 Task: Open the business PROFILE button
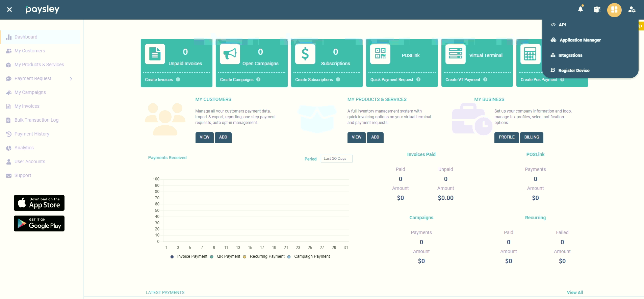(507, 137)
